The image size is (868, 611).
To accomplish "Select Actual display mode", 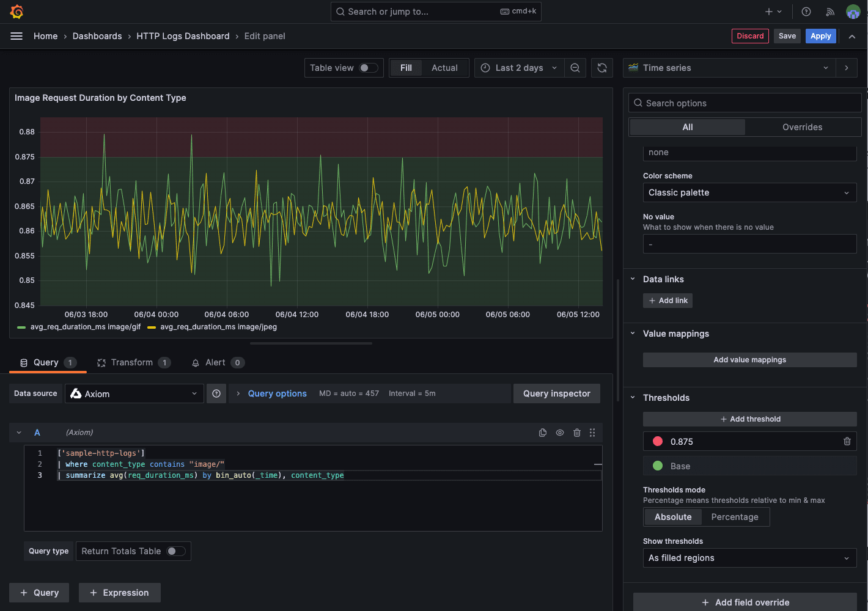I will (444, 68).
